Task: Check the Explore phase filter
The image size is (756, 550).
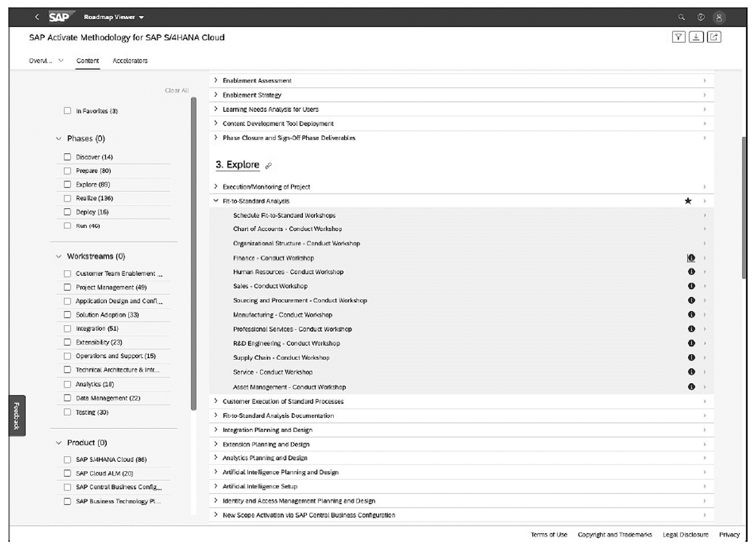Action: tap(67, 184)
